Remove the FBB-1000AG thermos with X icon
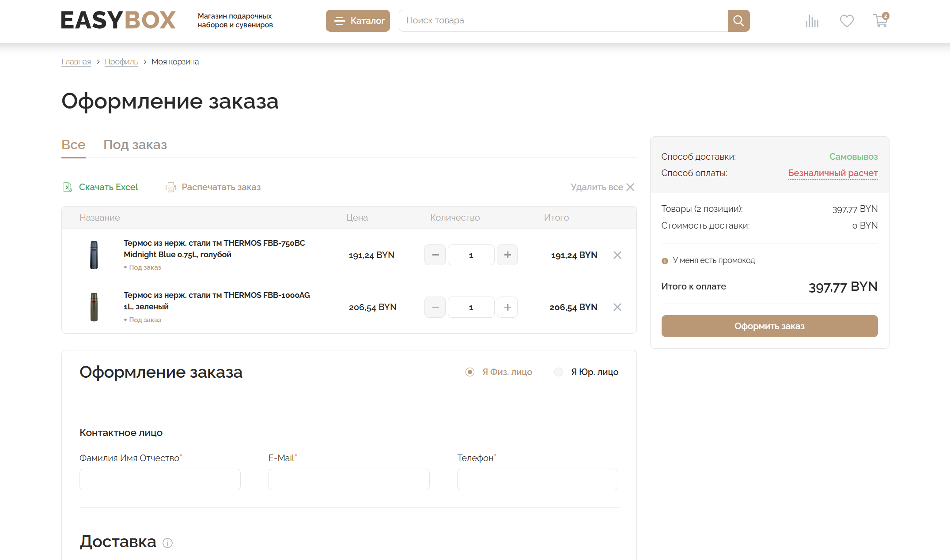 pos(617,307)
